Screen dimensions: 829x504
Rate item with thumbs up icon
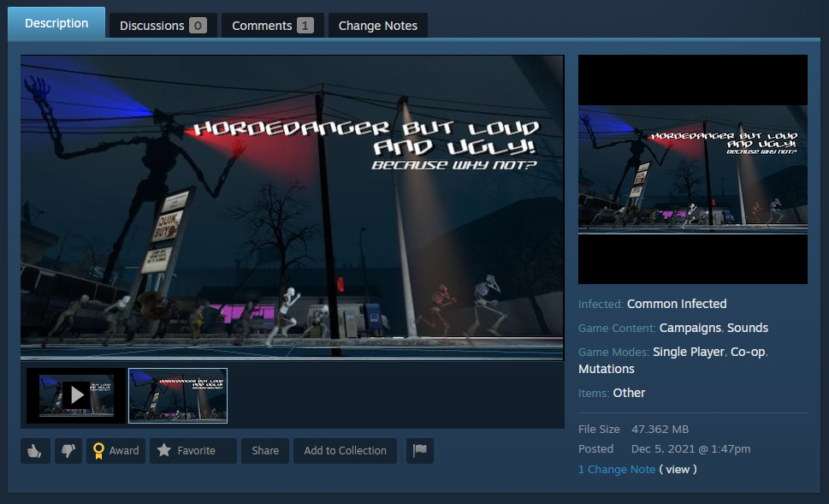pos(35,451)
